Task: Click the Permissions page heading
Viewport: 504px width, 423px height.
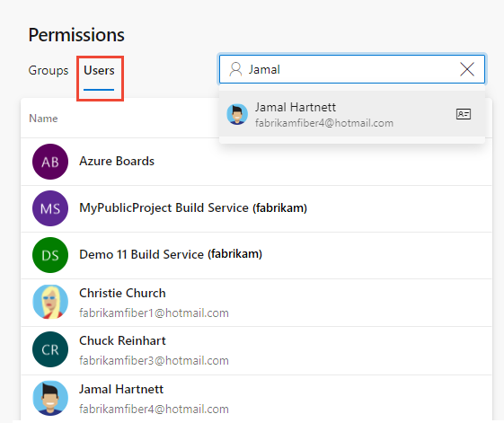Action: 76,35
